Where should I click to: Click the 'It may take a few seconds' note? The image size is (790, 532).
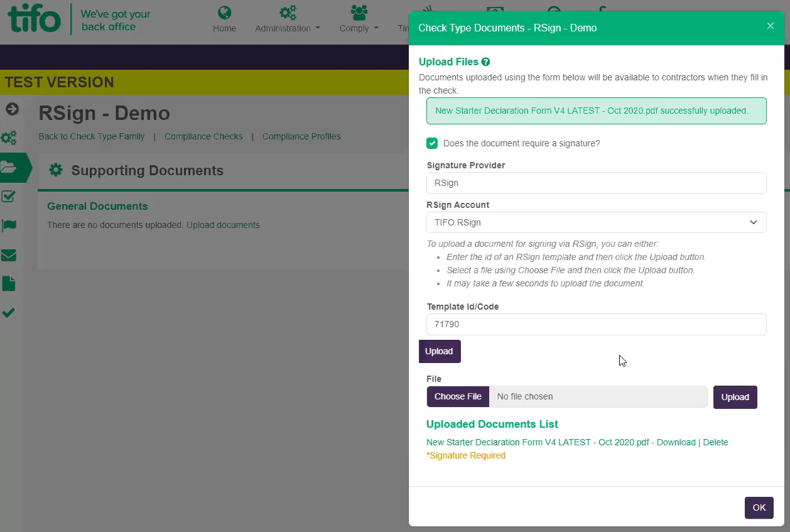546,283
